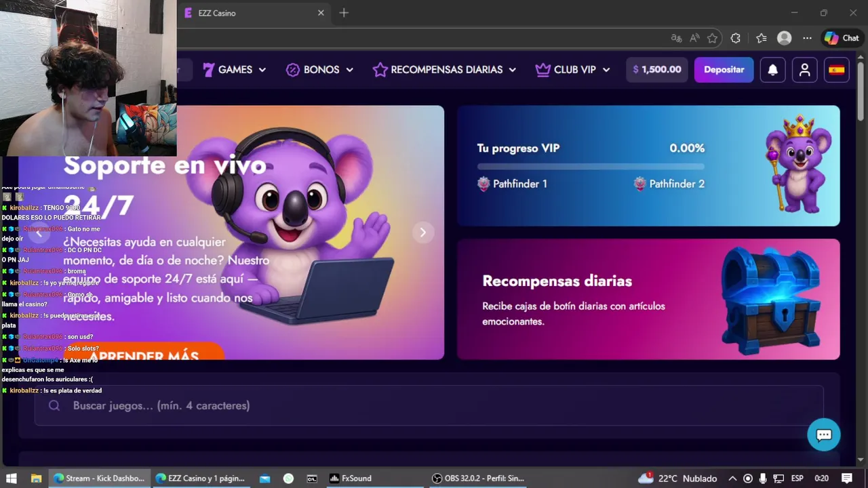Select the Pathfinder 2 level label
Viewport: 868px width, 488px height.
pos(669,184)
